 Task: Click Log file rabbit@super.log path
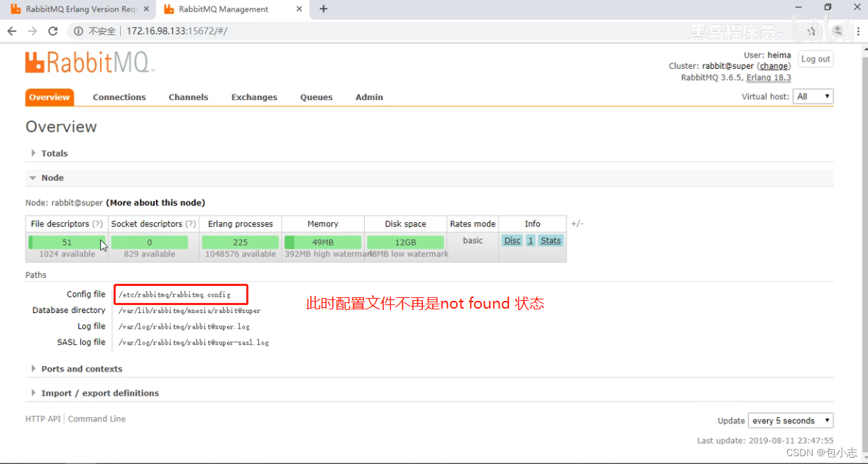(x=184, y=327)
